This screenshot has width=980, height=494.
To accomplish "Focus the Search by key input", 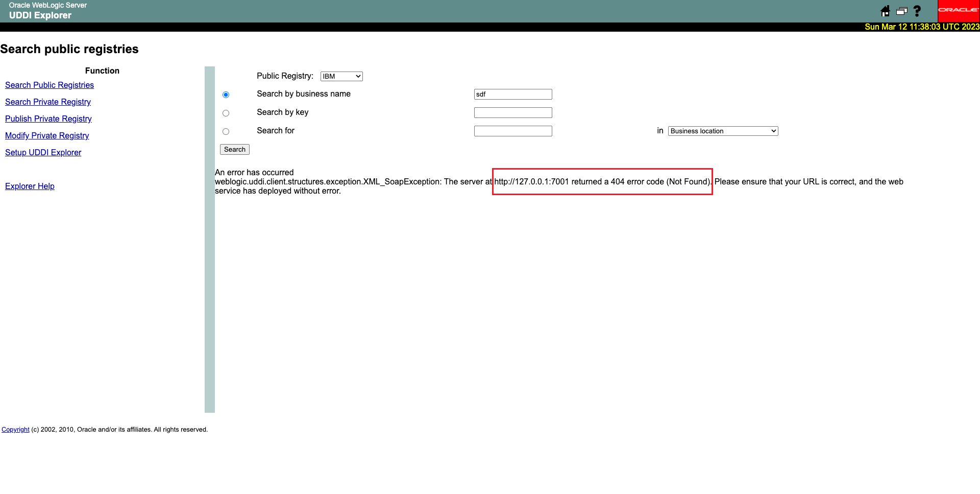I will tap(513, 112).
